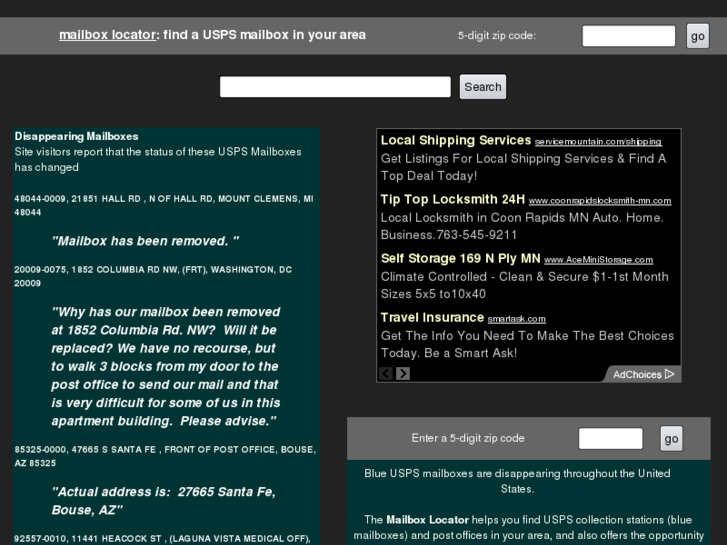Select the '5-digit zip code:' header label
The image size is (727, 545).
tap(497, 35)
